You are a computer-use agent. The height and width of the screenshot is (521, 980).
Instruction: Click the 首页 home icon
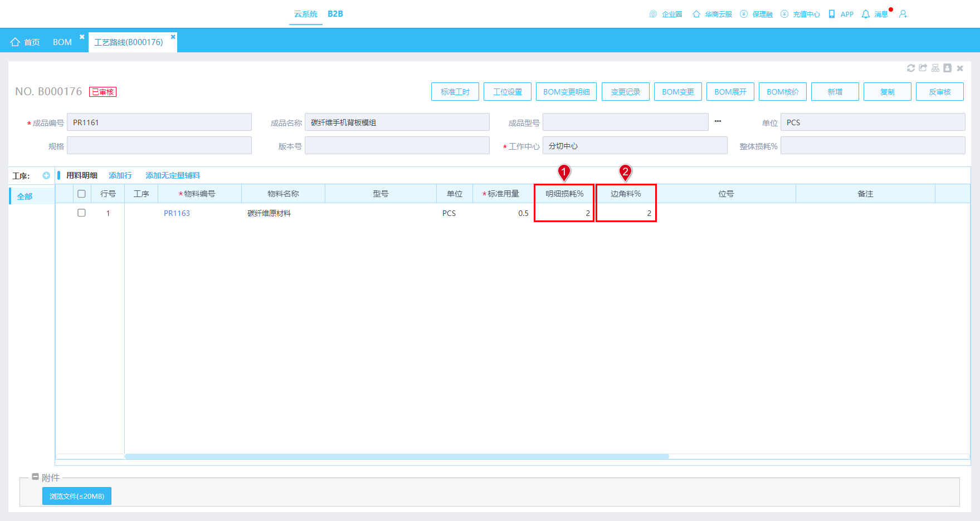click(15, 42)
